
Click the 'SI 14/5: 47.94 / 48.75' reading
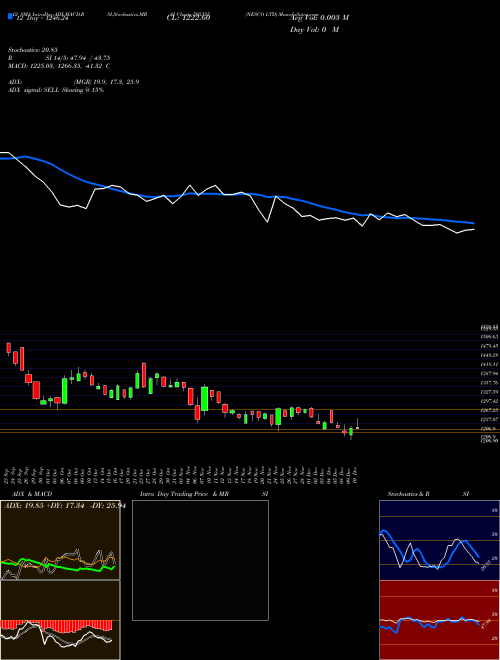78,58
